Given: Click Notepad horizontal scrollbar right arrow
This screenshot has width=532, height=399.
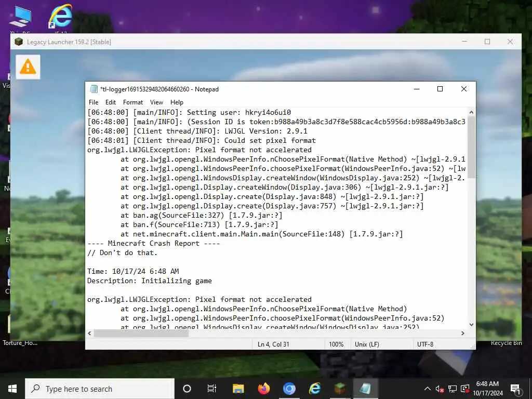Looking at the screenshot, I should [x=463, y=333].
